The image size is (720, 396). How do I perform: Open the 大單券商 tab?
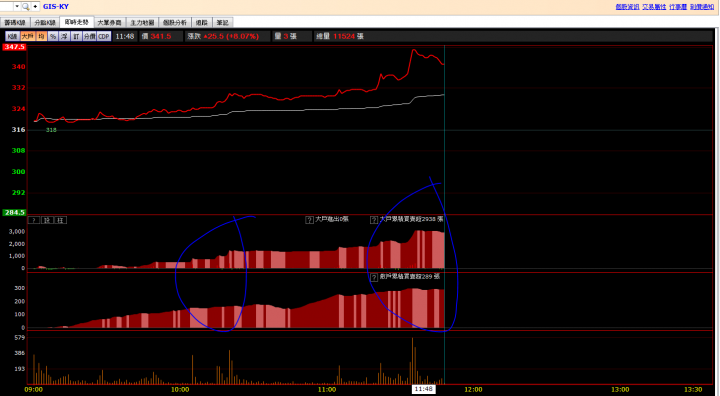pos(109,23)
